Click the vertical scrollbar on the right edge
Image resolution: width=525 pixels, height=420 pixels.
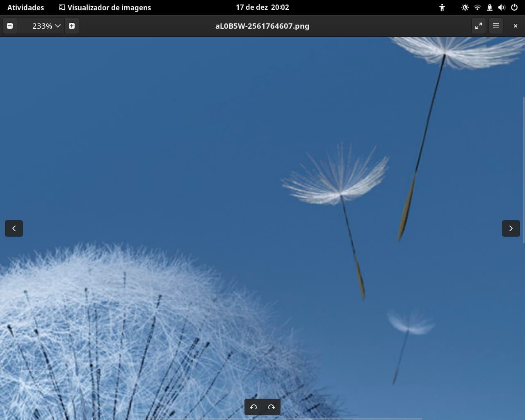coord(523,170)
